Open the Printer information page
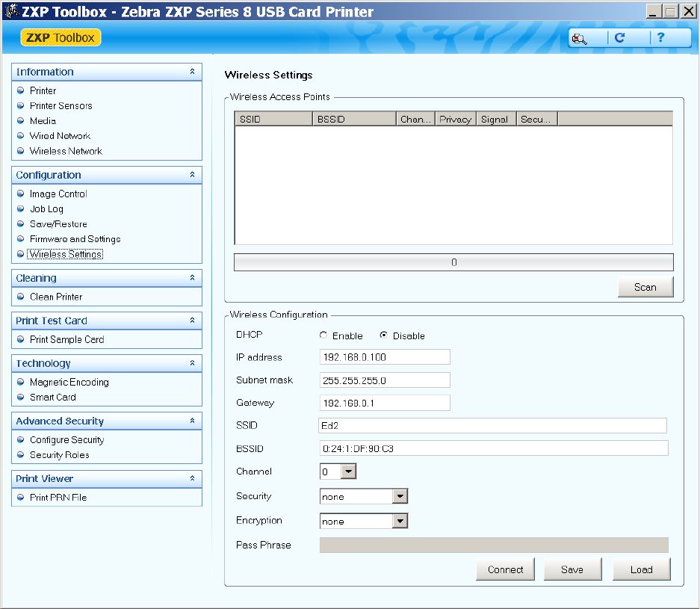 [43, 90]
